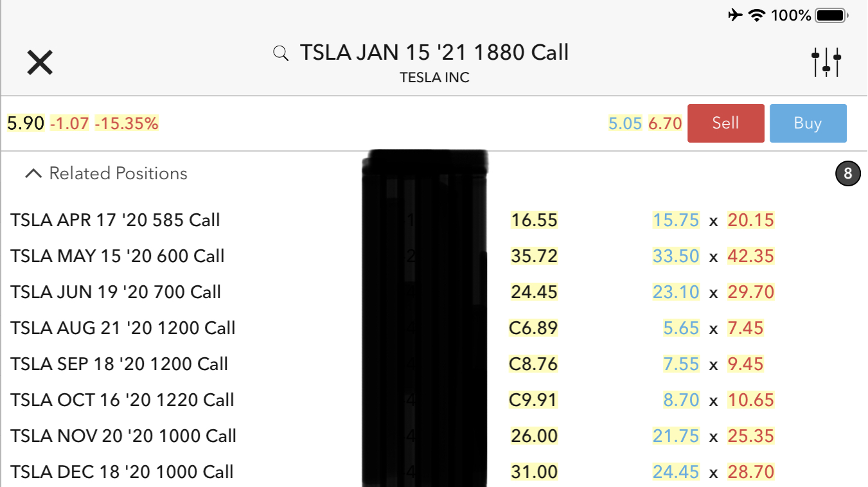
Task: Open TSLA AUG 21 '20 1200 Call
Action: click(x=123, y=328)
